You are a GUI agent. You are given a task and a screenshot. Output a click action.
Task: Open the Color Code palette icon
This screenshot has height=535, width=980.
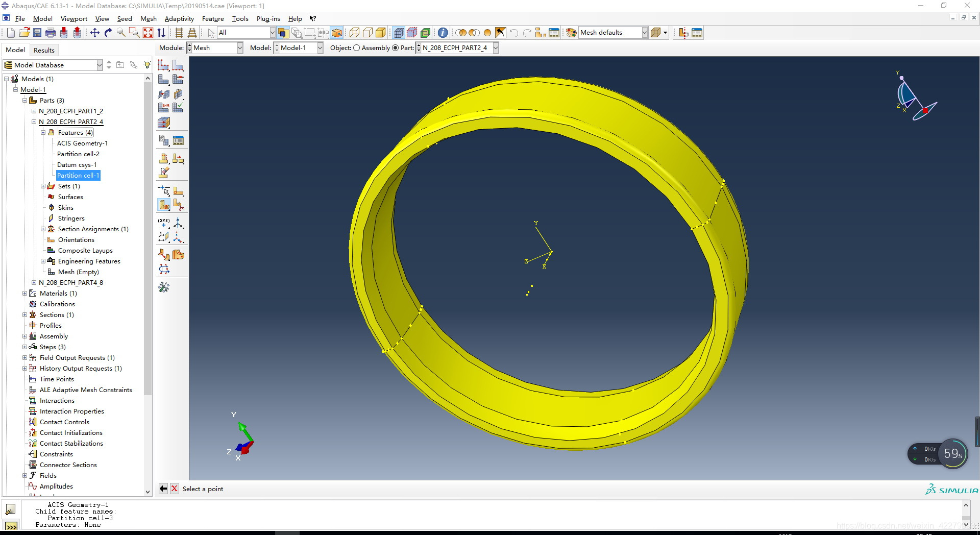(571, 33)
